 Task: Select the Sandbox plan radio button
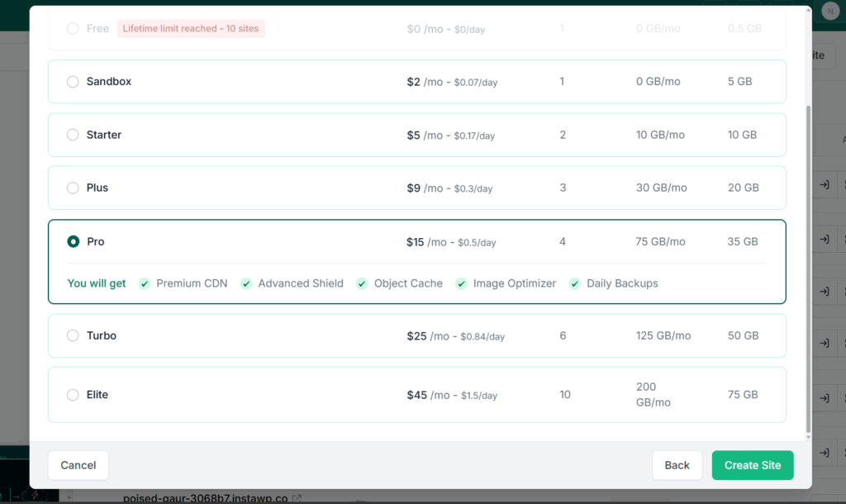[73, 82]
